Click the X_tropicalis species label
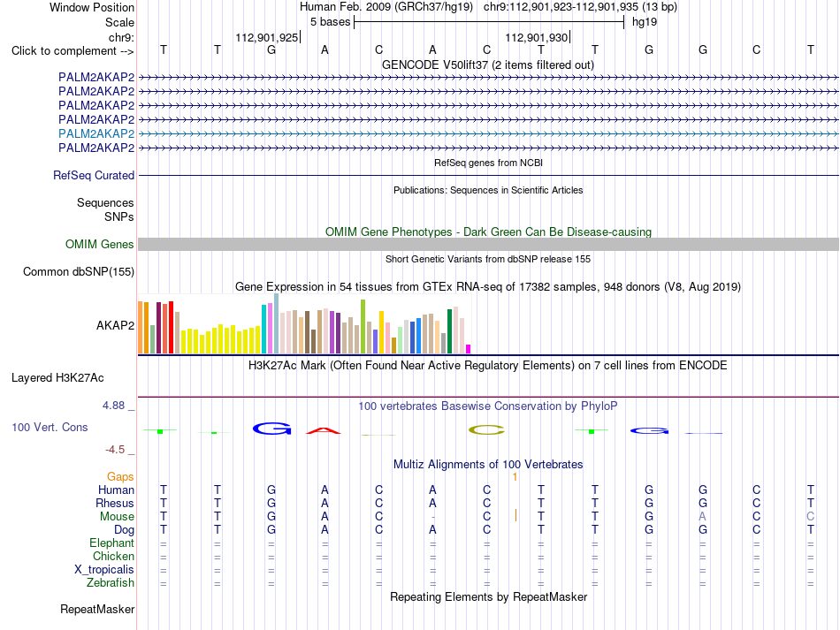This screenshot has height=630, width=840. click(x=104, y=570)
